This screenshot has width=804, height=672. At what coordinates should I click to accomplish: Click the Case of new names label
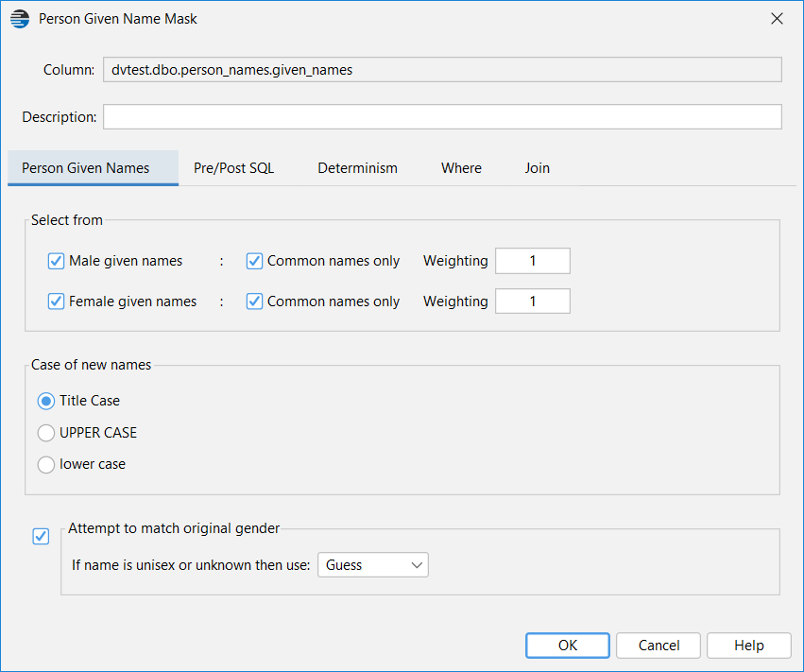pyautogui.click(x=92, y=365)
